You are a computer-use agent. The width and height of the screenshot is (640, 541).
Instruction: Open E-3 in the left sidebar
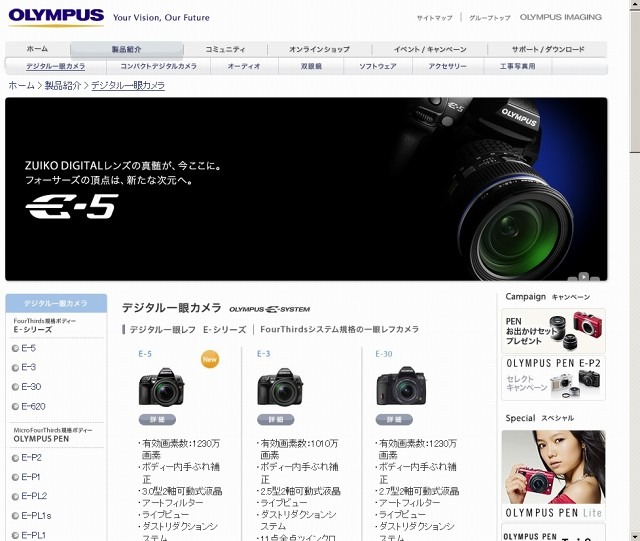[29, 367]
